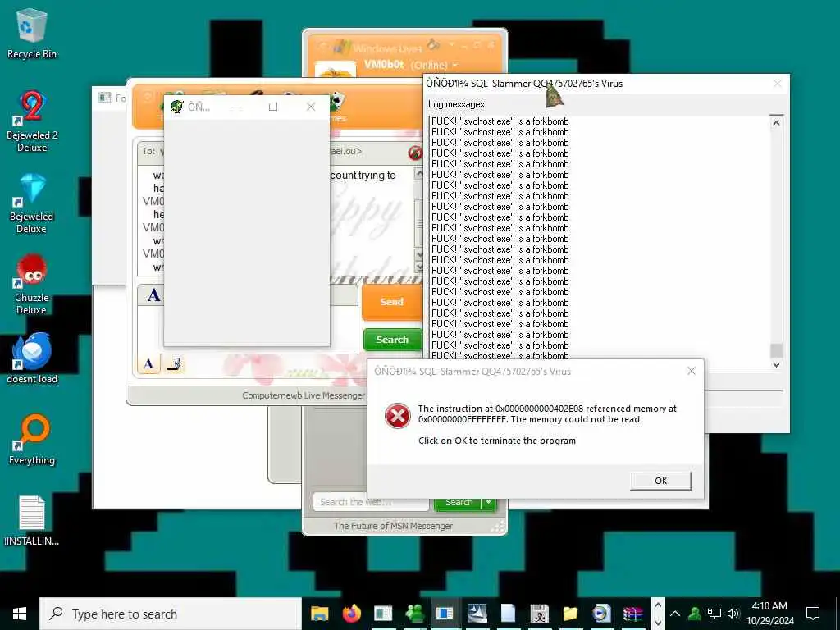Click the log scrollbar's up arrow
Viewport: 840px width, 630px height.
tap(776, 123)
